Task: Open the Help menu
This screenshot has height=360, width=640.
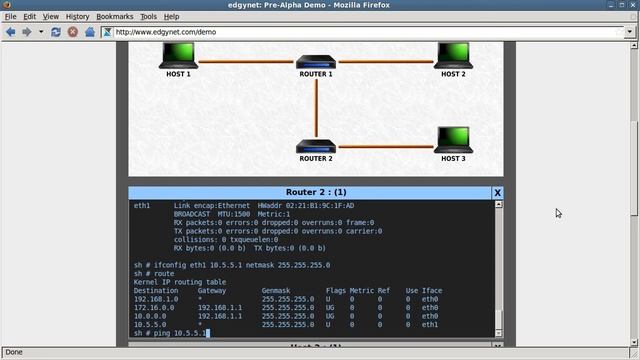Action: (171, 17)
